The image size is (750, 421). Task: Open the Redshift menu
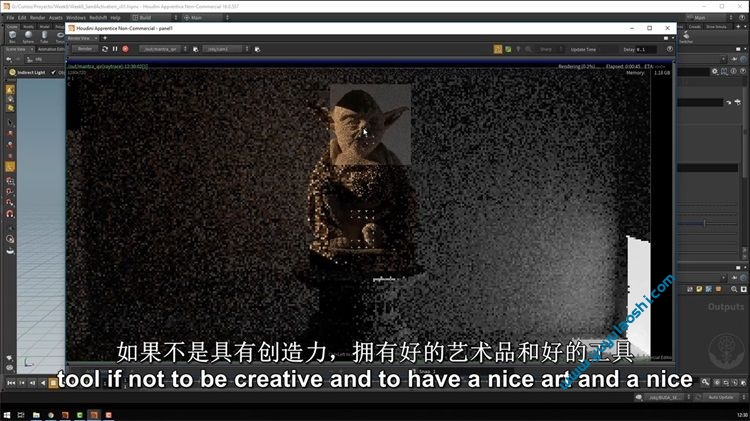click(98, 18)
